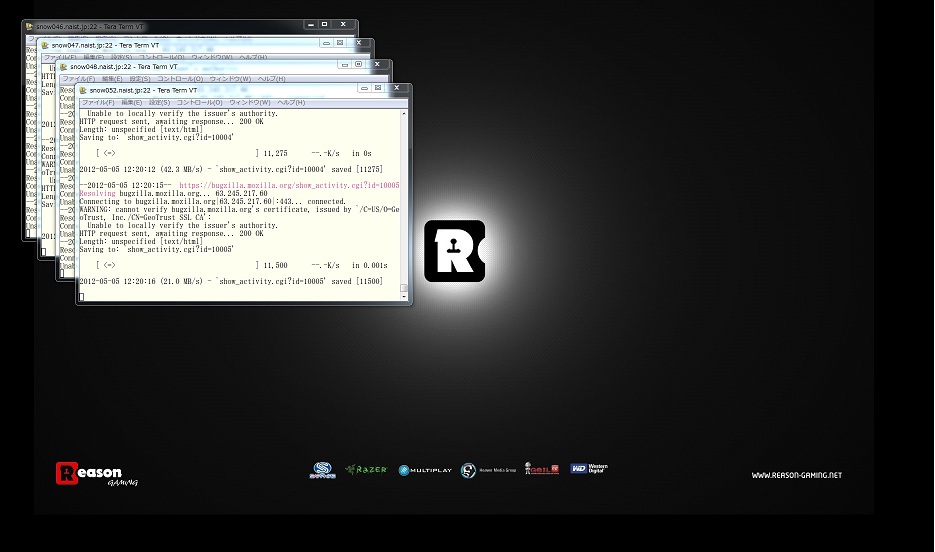Click the Tera Term icon in snow047 title bar
Screen dimensions: 935x552
(x=45, y=45)
